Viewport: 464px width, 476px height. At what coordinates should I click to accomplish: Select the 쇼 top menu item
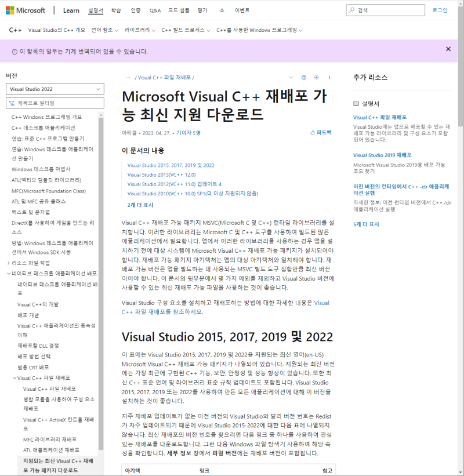222,10
